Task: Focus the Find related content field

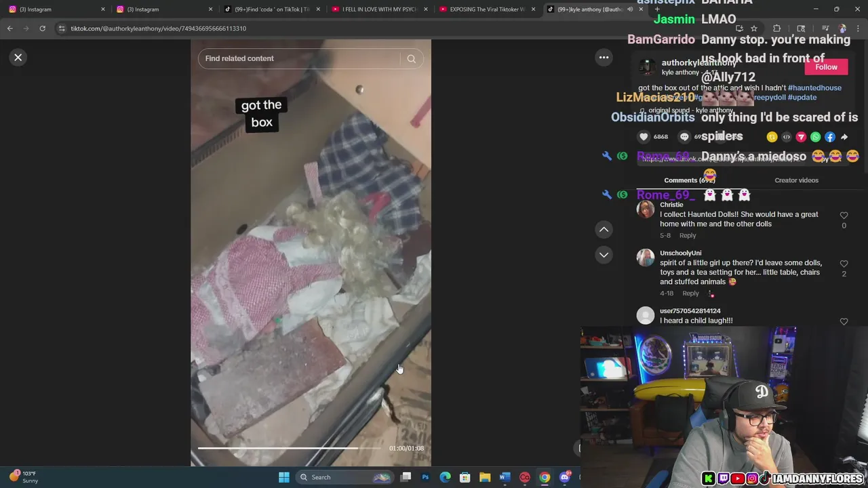Action: pyautogui.click(x=300, y=59)
